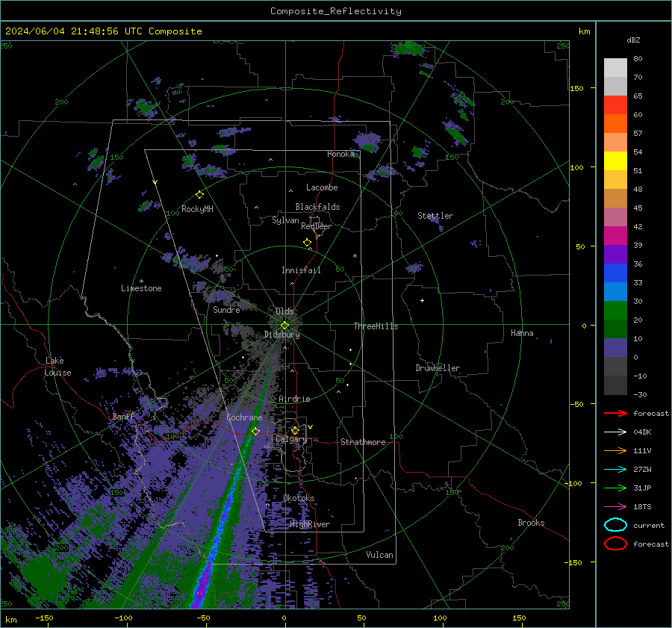The height and width of the screenshot is (628, 672).
Task: Select the 54 dBZ yellow color swatch
Action: (x=615, y=161)
